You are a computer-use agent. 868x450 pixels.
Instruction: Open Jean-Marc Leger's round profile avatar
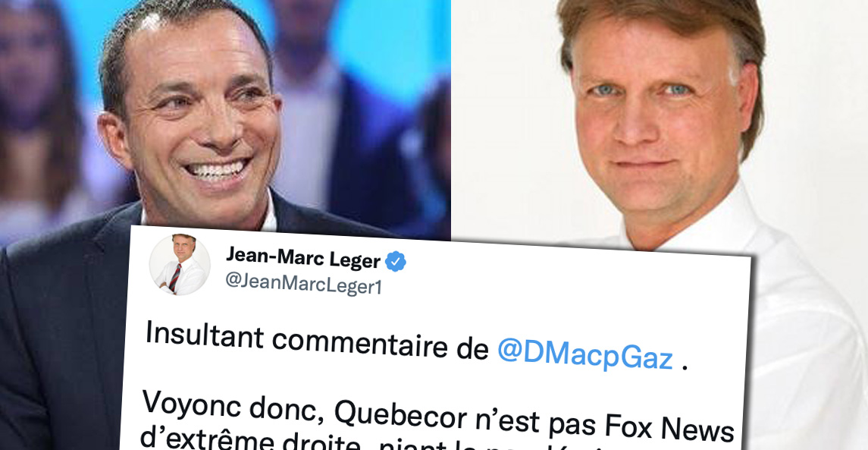click(x=180, y=264)
